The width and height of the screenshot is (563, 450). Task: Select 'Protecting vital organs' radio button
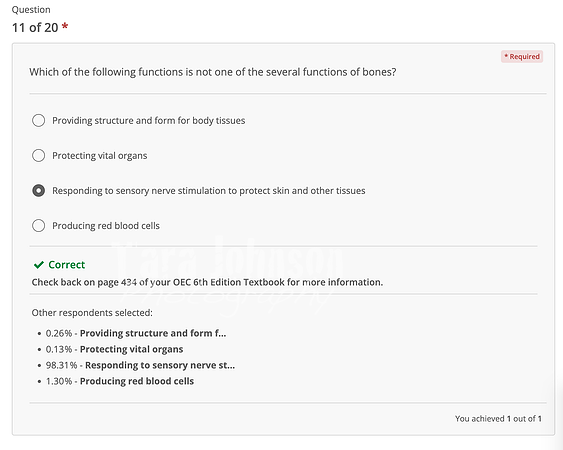tap(38, 156)
